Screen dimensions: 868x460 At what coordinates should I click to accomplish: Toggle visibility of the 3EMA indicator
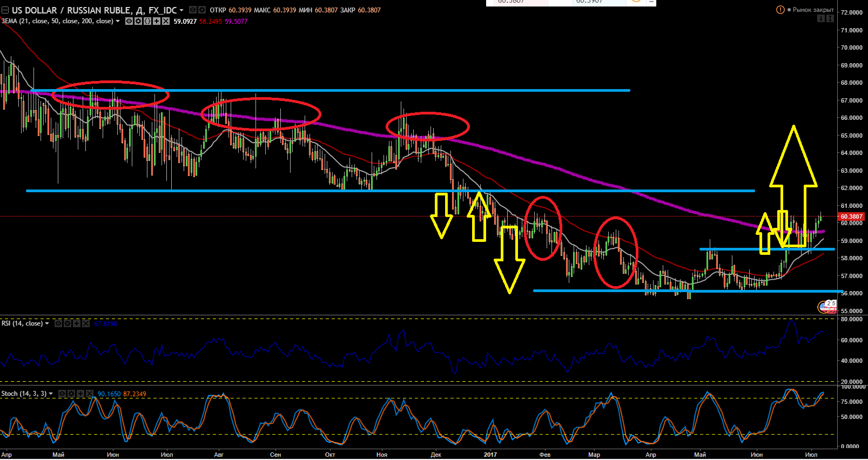pyautogui.click(x=129, y=22)
